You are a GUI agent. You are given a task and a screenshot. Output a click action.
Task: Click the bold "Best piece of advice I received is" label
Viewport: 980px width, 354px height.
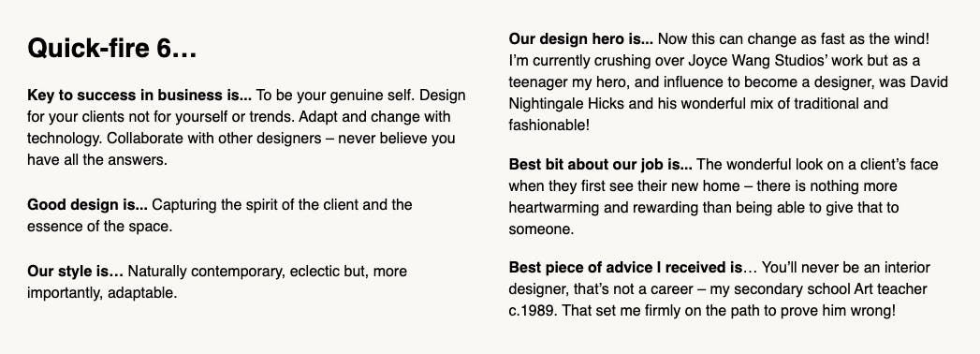(625, 268)
